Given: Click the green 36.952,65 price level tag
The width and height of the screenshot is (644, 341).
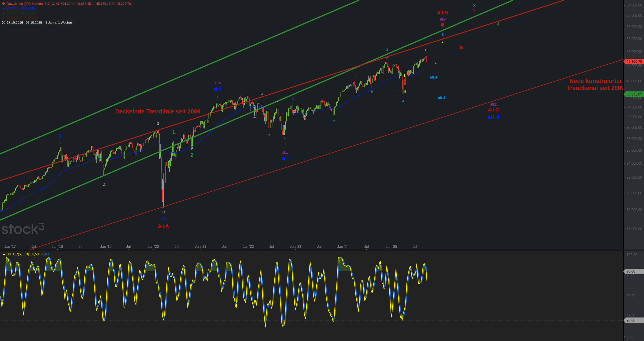Looking at the screenshot, I should coord(634,94).
